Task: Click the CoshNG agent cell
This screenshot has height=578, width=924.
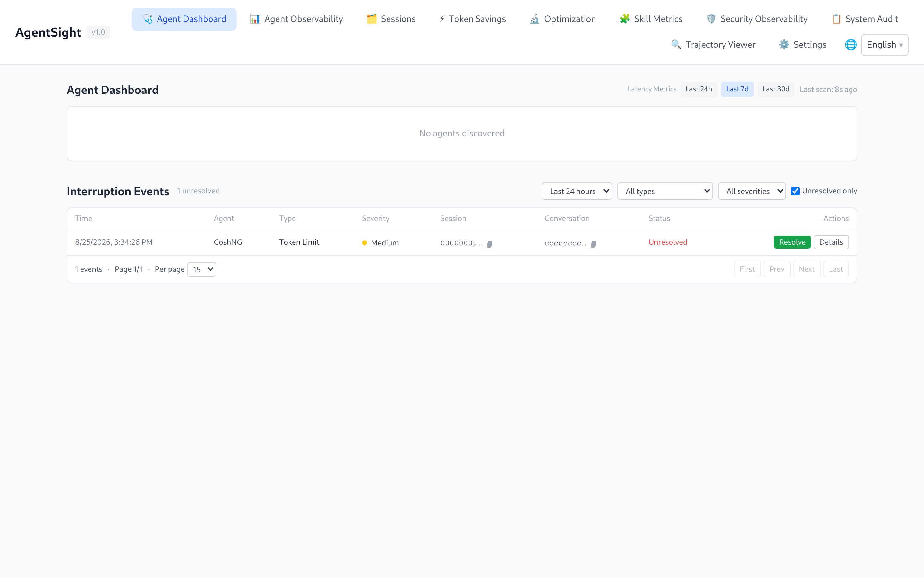Action: (x=228, y=242)
